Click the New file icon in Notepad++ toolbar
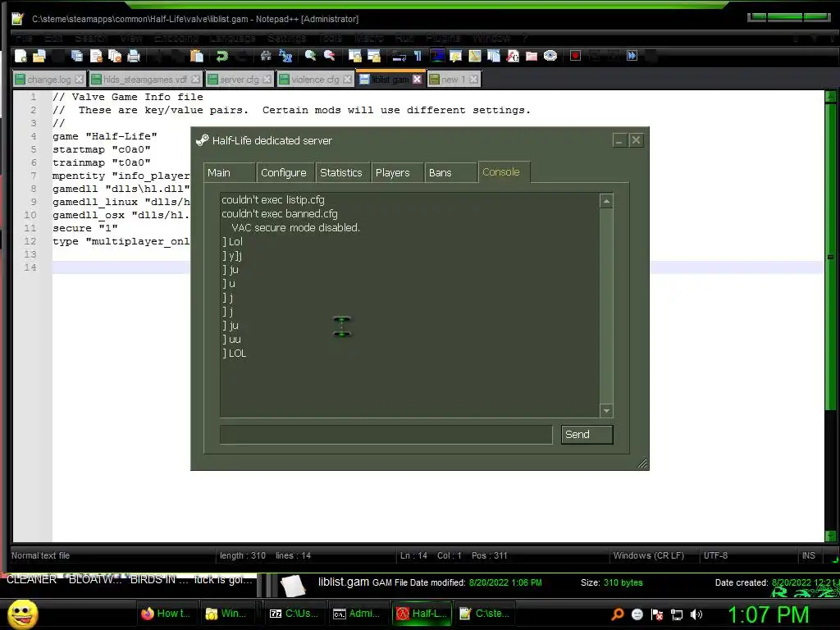 (x=21, y=56)
